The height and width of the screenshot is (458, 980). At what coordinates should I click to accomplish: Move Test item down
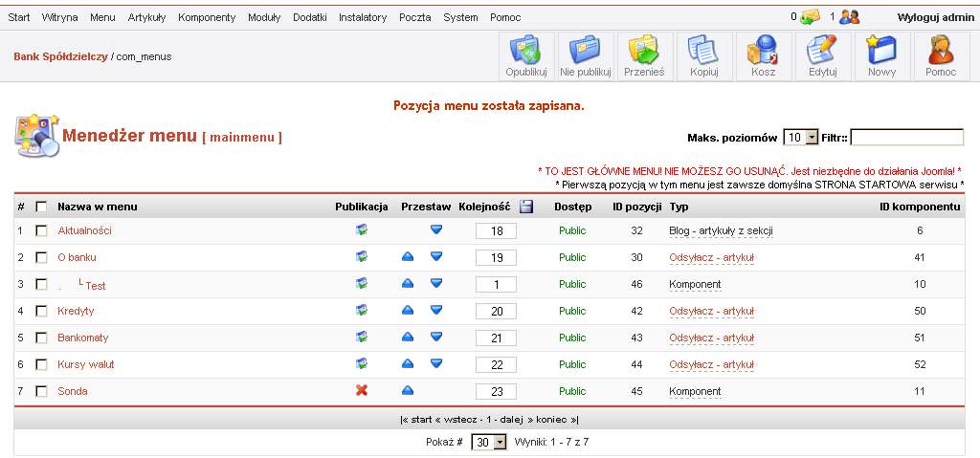[436, 284]
